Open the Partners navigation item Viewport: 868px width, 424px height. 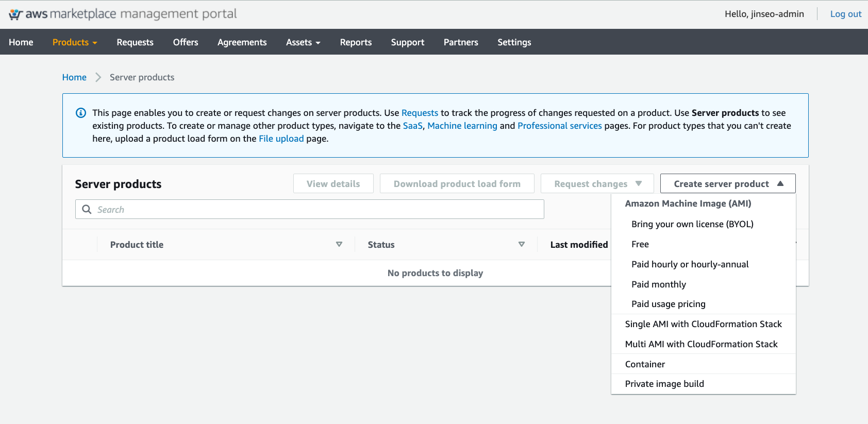coord(461,42)
